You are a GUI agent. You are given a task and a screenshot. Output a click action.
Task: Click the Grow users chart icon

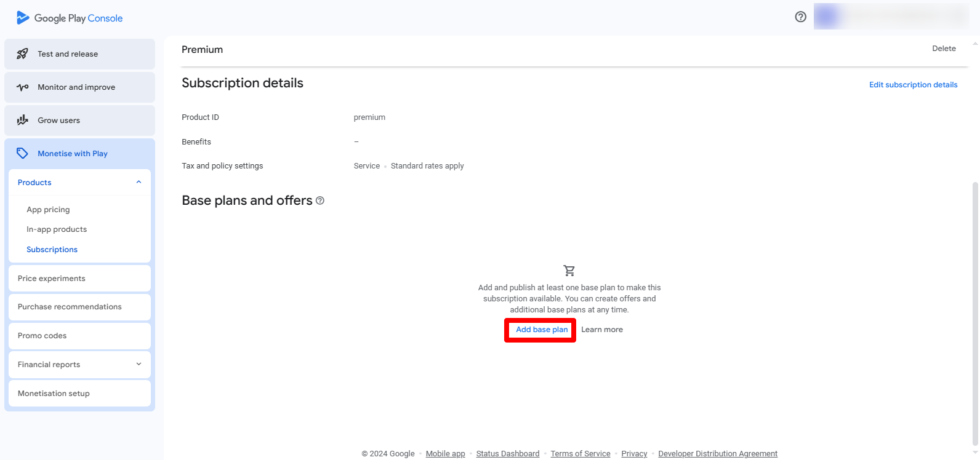pos(23,121)
